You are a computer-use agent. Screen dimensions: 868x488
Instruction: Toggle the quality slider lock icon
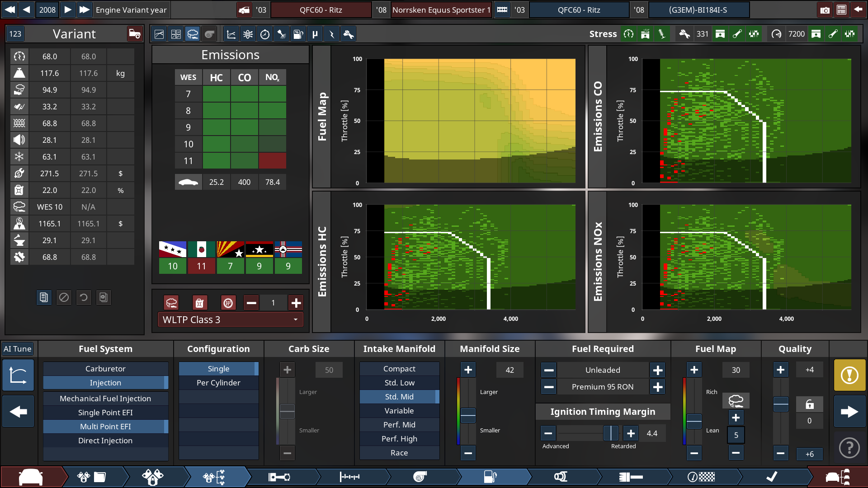[809, 404]
